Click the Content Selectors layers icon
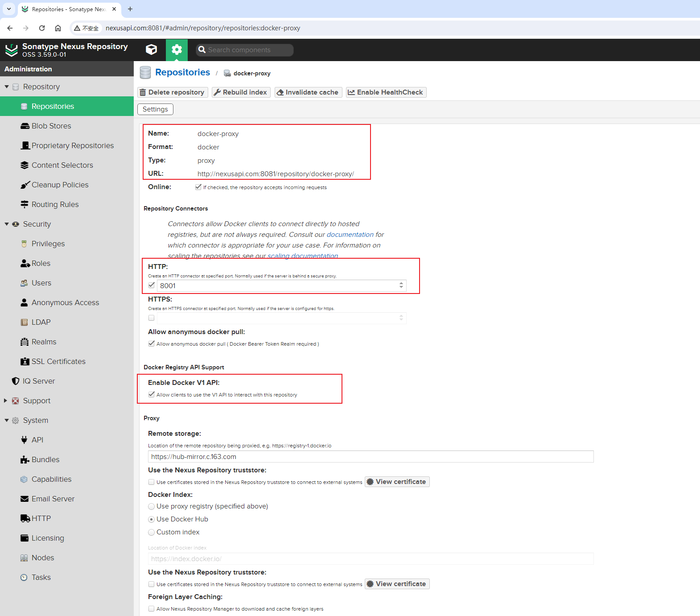Image resolution: width=700 pixels, height=616 pixels. click(x=25, y=165)
